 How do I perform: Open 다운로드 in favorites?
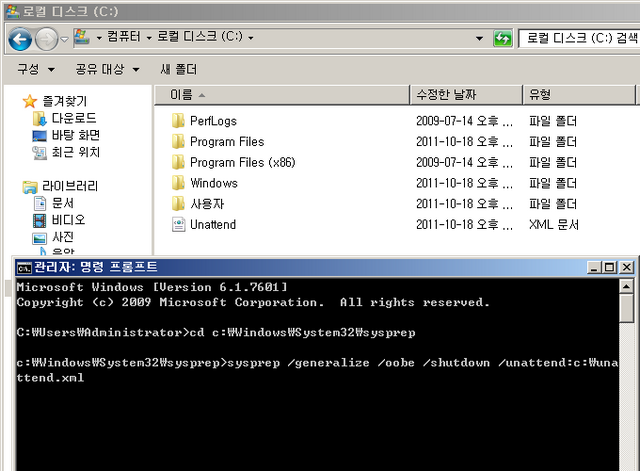[x=74, y=118]
